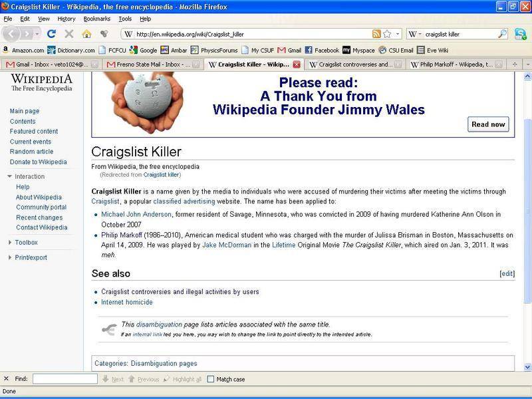Click the RSS feed icon in address bar

pyautogui.click(x=376, y=34)
